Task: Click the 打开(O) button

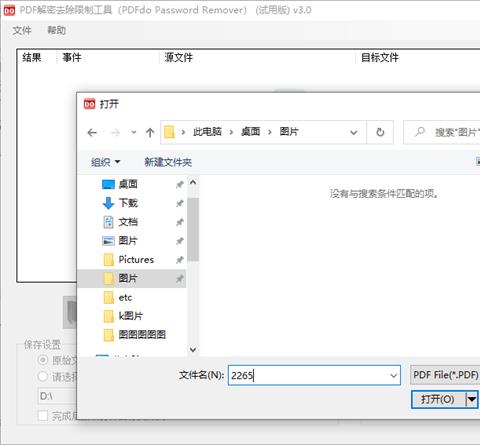Action: tap(438, 399)
